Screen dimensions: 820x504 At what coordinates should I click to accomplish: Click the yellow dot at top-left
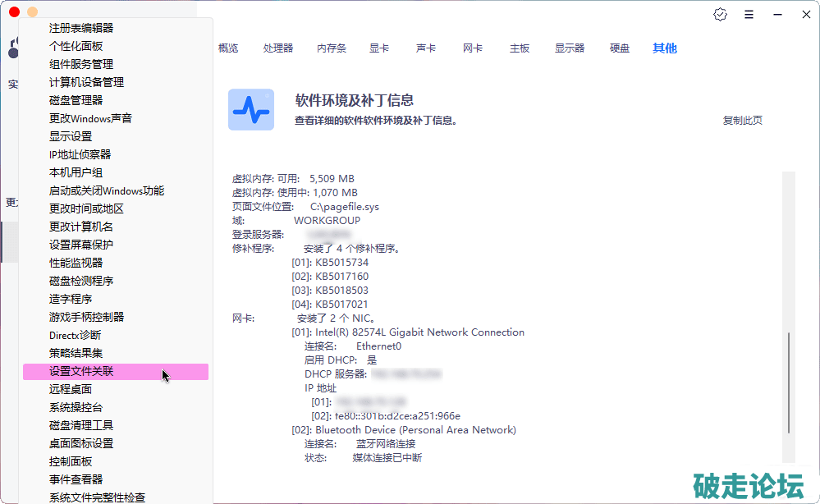coord(32,12)
